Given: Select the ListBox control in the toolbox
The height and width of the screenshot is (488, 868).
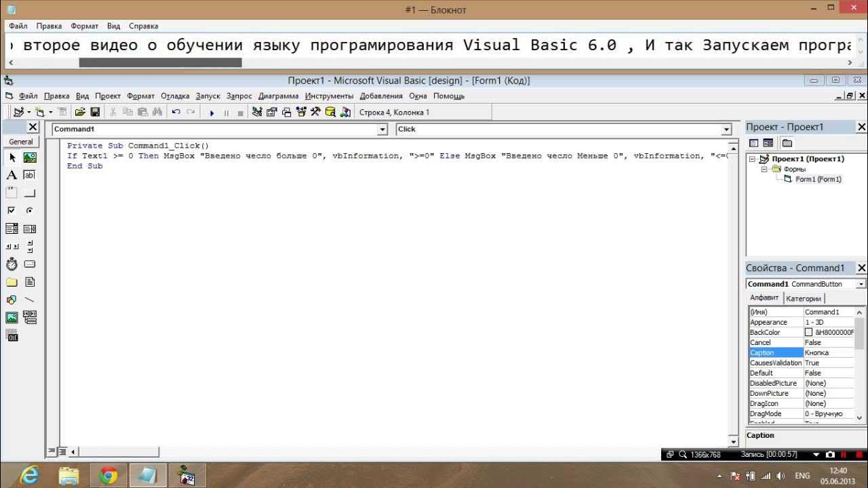Looking at the screenshot, I should click(30, 228).
